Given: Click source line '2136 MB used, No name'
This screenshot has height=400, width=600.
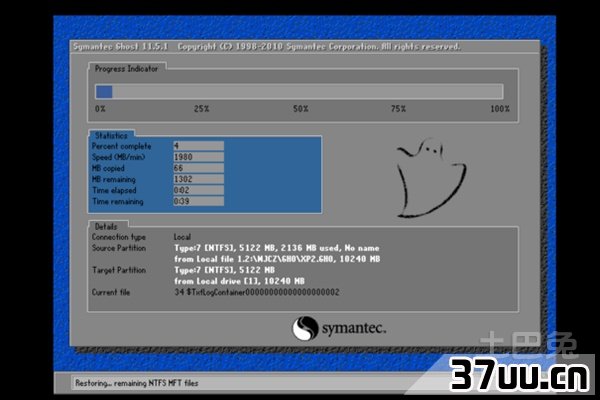Looking at the screenshot, I should (330, 248).
